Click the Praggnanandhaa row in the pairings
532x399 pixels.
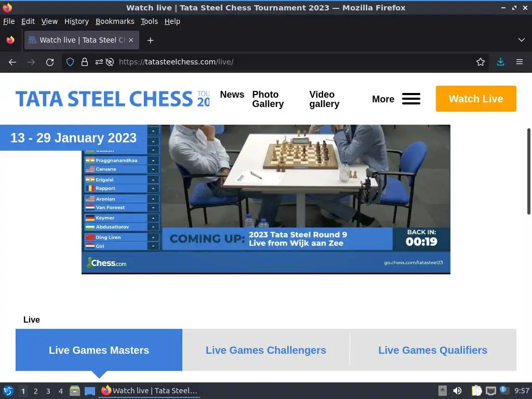tap(122, 161)
